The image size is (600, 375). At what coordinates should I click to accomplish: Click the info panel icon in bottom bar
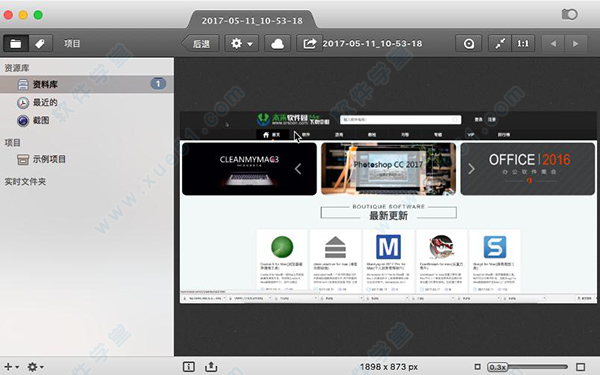188,367
